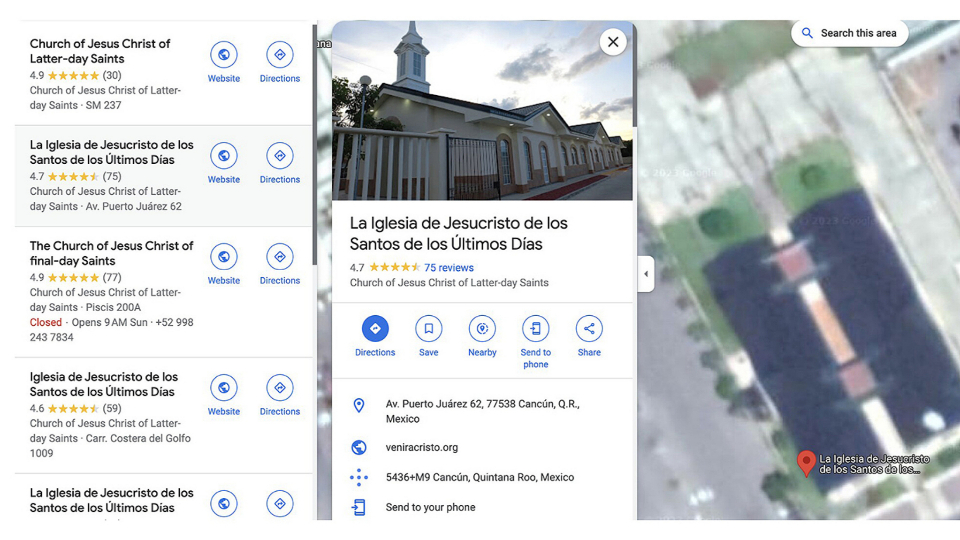Open Website for the Carr. Costera del Golfo church

[x=224, y=388]
